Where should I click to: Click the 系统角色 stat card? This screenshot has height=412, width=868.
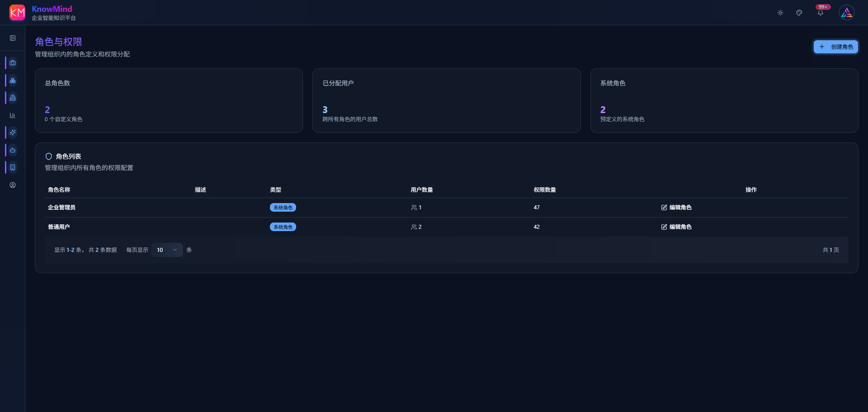pos(724,100)
